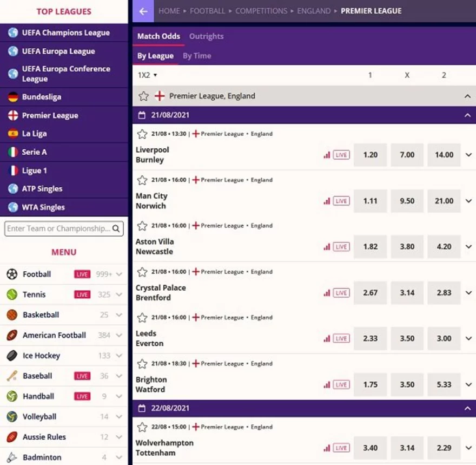
Task: Collapse the 21/08/2021 date section
Action: [x=467, y=115]
